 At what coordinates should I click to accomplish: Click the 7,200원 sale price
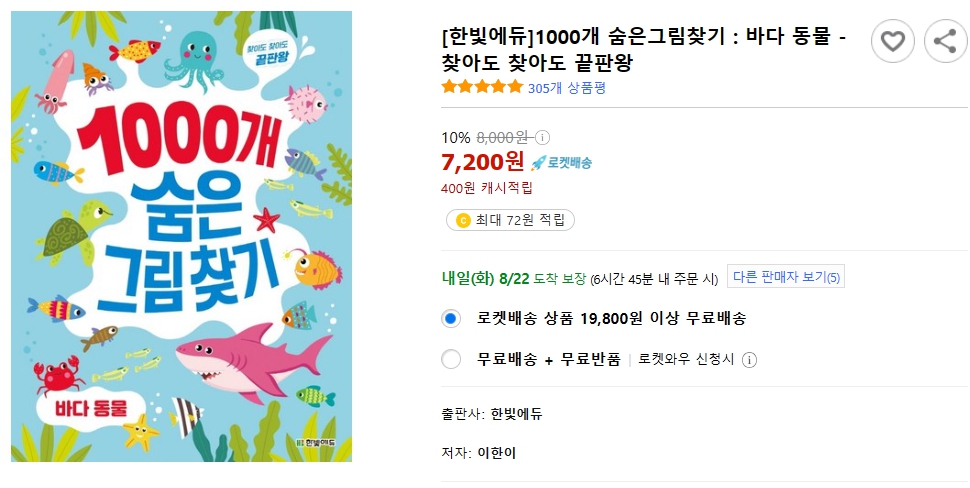pos(482,161)
